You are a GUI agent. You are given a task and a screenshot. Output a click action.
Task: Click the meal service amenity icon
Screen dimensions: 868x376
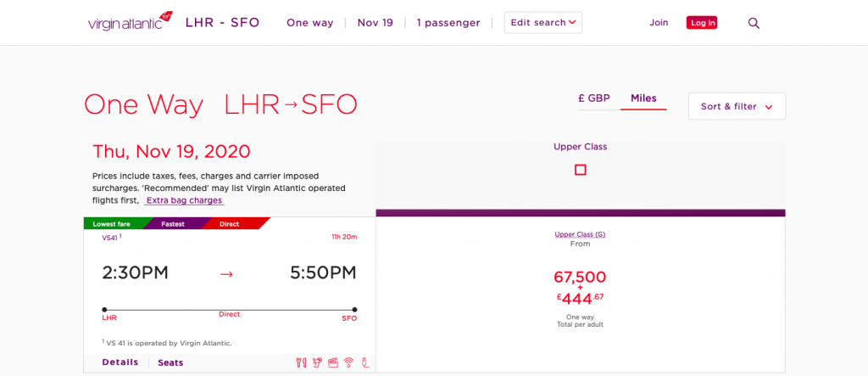tap(301, 363)
